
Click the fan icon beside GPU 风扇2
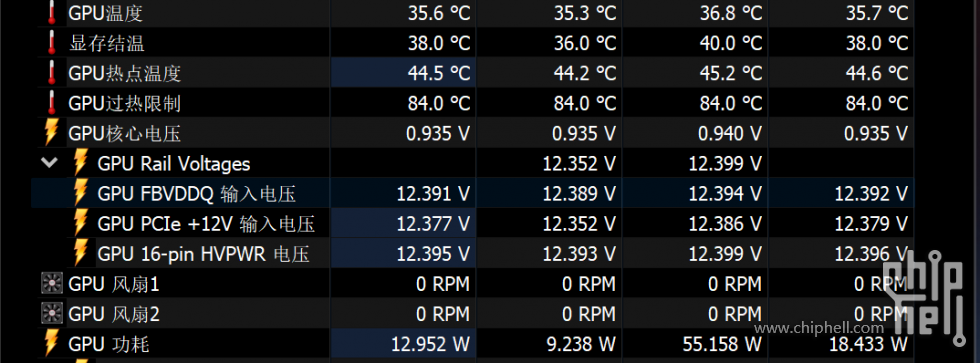click(51, 313)
